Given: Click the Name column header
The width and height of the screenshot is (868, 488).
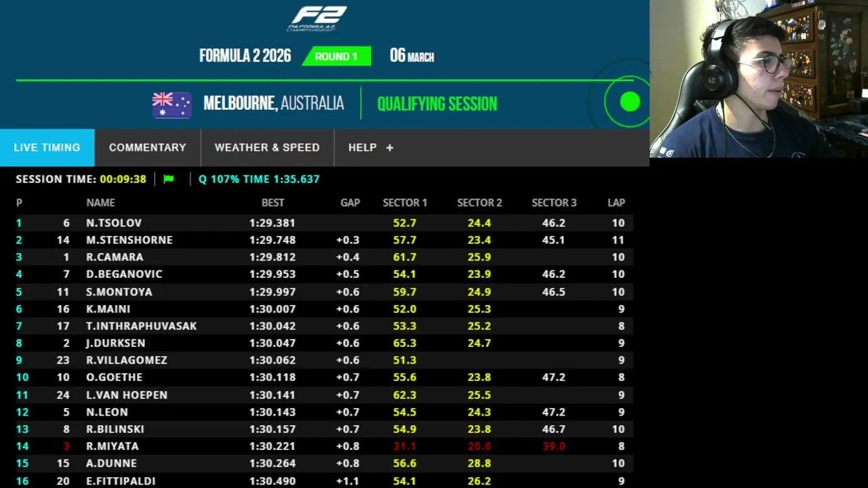Looking at the screenshot, I should 100,203.
